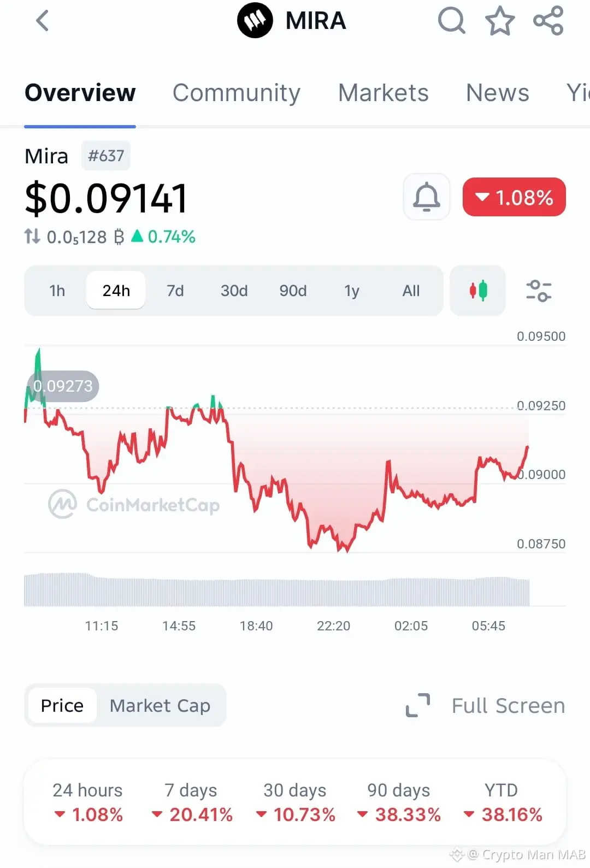Tap the red 1.08% change badge

pos(514,197)
